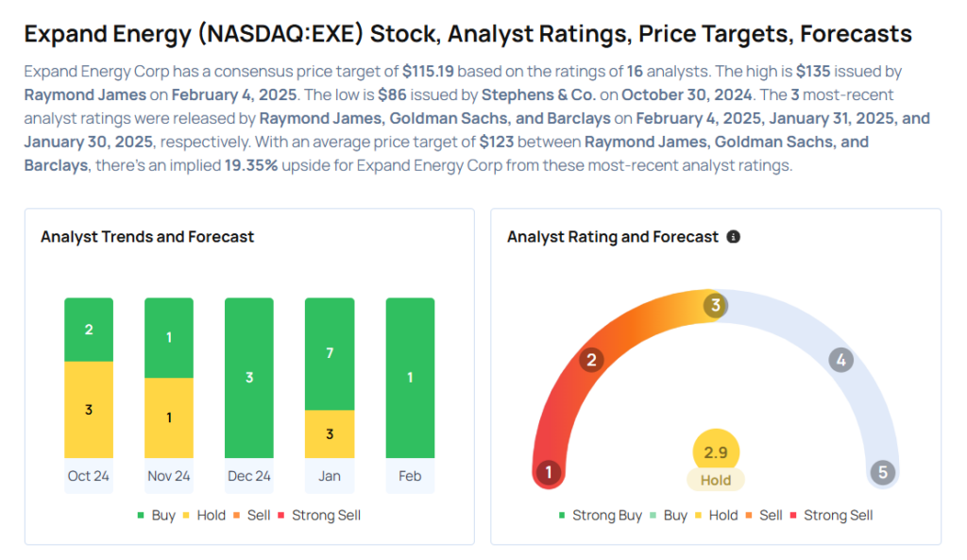This screenshot has height=560, width=967.
Task: Click the yellow Hold segment of Jan bar
Action: (330, 434)
